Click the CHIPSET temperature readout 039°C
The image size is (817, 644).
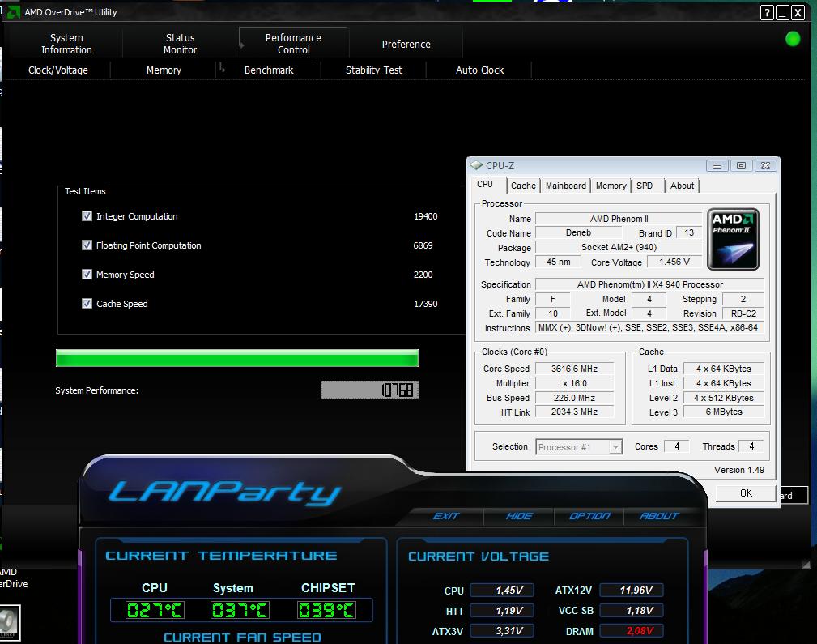coord(326,610)
